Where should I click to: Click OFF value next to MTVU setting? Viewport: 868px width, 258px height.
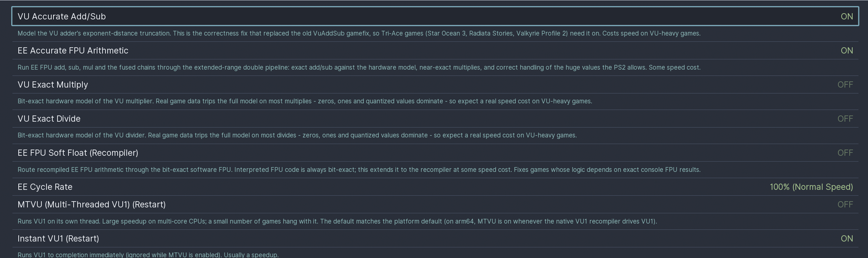pyautogui.click(x=845, y=204)
